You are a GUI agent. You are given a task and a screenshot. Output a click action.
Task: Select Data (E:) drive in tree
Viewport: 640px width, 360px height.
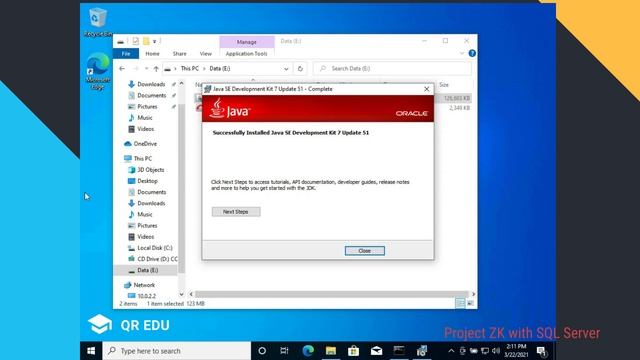[146, 270]
